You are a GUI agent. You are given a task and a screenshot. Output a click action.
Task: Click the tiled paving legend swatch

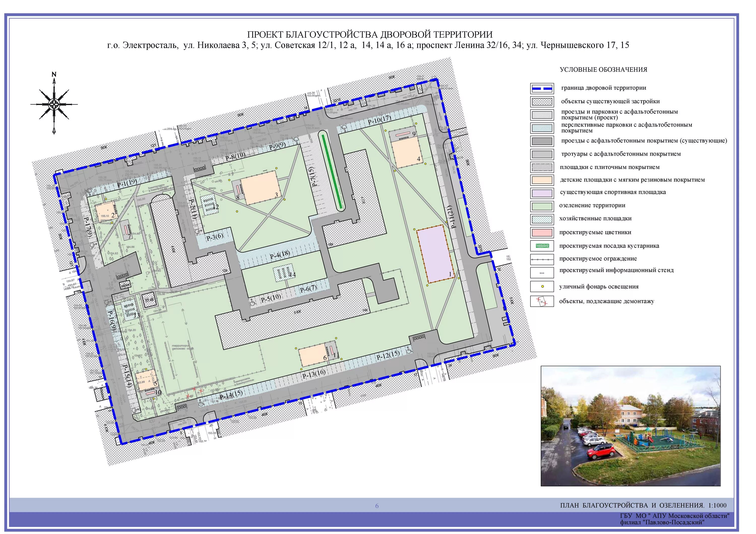[x=542, y=167]
